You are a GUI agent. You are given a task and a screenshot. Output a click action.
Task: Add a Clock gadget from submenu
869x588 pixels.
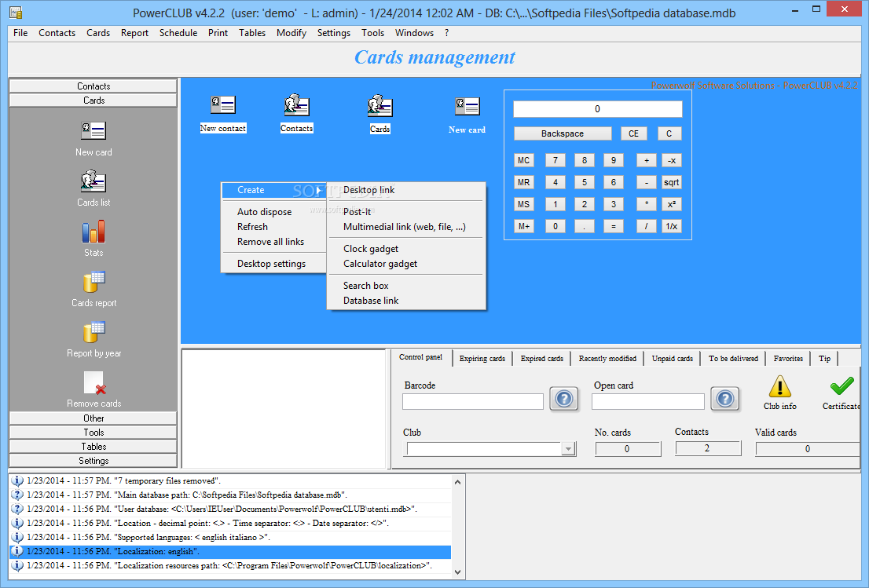pos(406,249)
